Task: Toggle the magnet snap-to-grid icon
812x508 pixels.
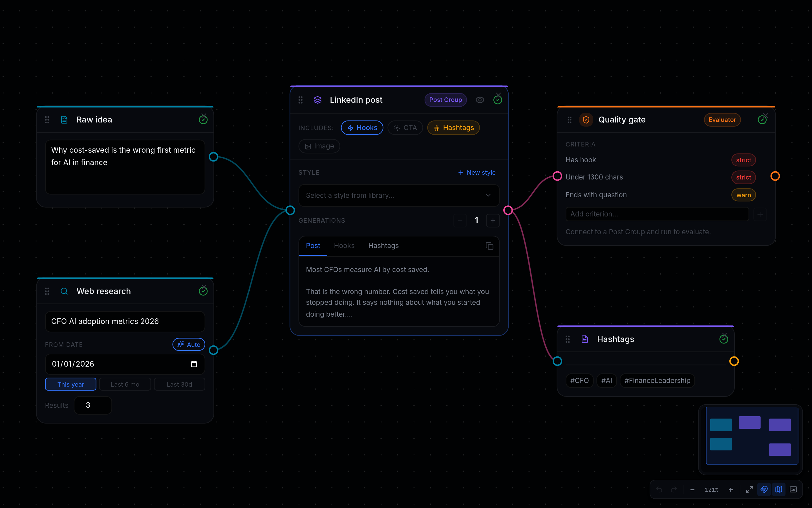Action: click(x=764, y=490)
